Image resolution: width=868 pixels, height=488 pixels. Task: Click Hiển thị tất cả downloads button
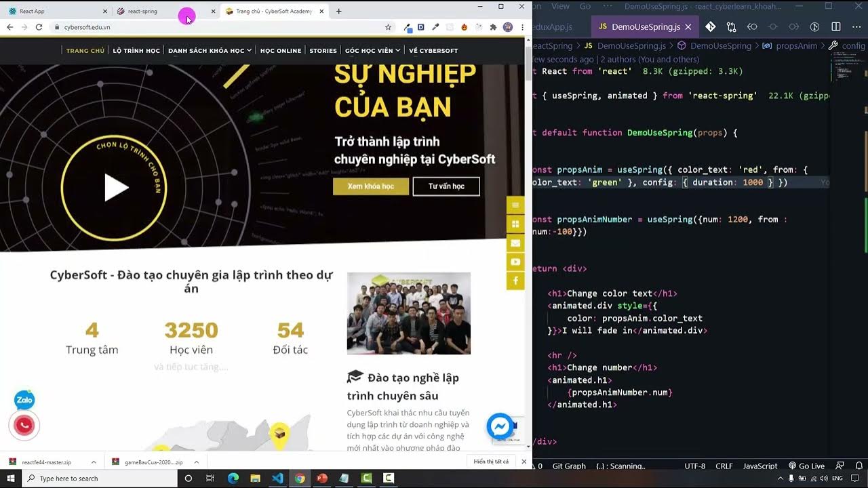coord(492,462)
